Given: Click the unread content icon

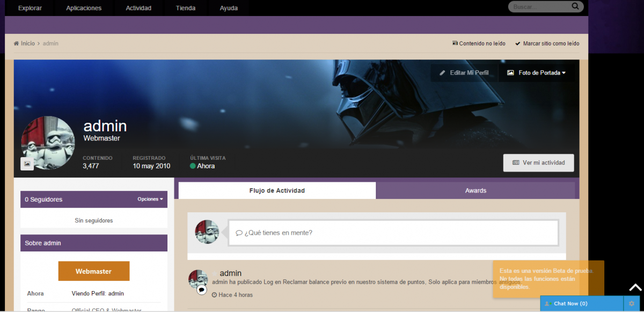Looking at the screenshot, I should 455,43.
